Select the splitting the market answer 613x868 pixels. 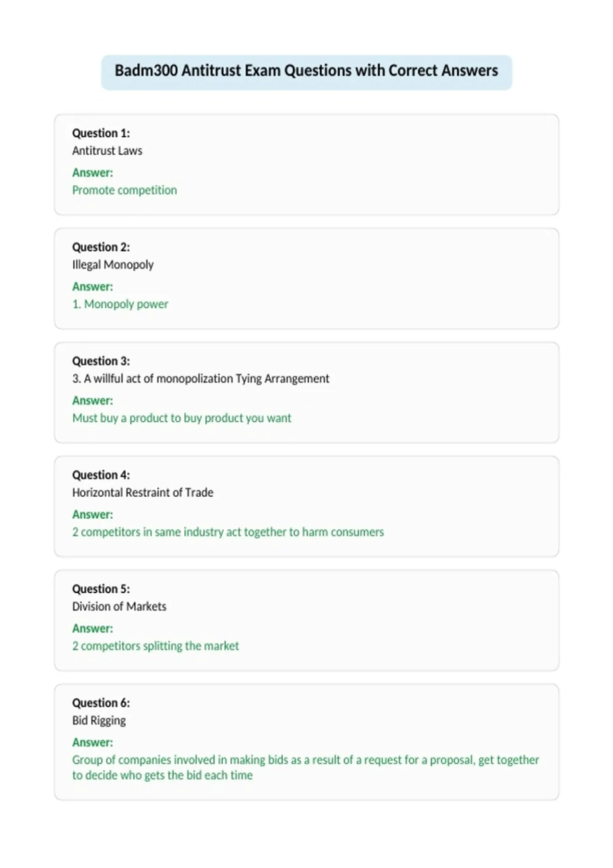pos(156,646)
